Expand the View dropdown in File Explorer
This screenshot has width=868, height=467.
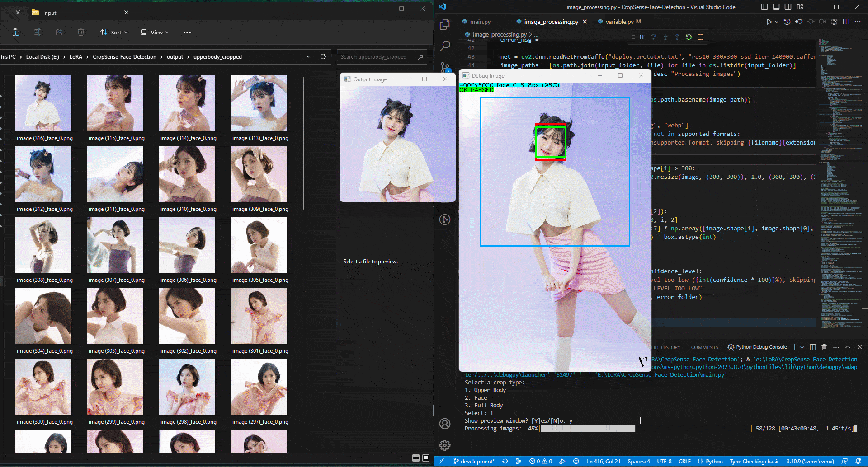pyautogui.click(x=155, y=33)
